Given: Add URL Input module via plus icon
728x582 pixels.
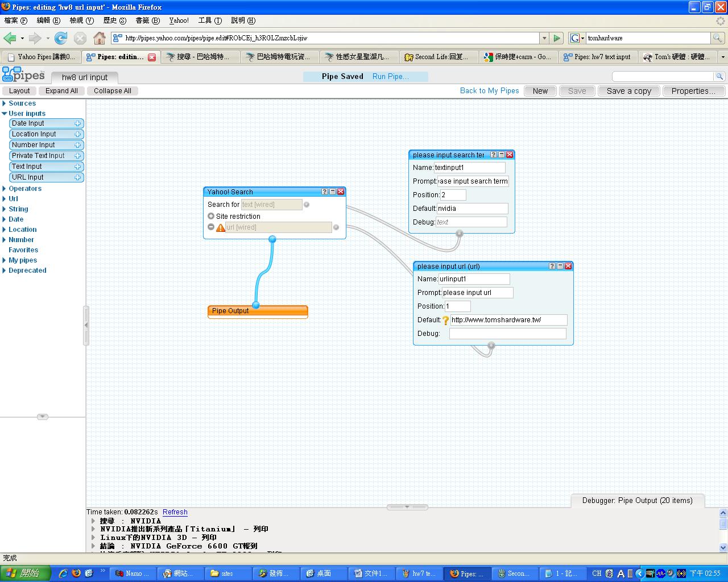Looking at the screenshot, I should point(78,177).
